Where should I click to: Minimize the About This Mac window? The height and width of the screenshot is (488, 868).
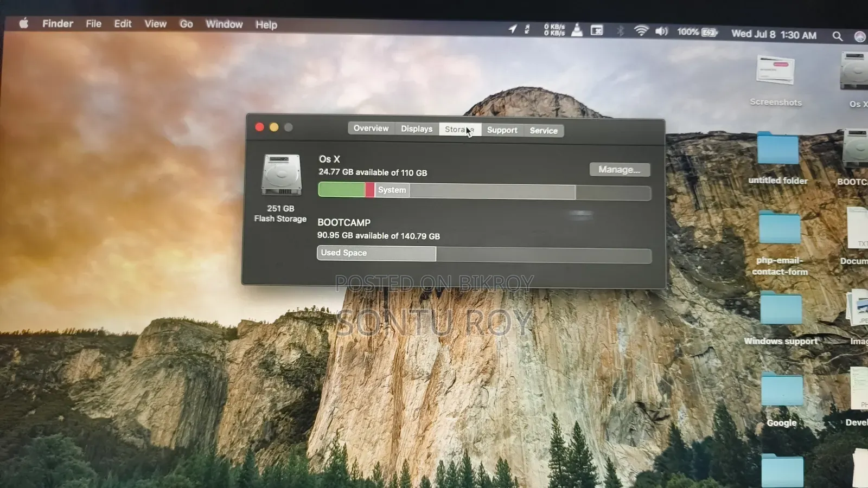point(274,127)
